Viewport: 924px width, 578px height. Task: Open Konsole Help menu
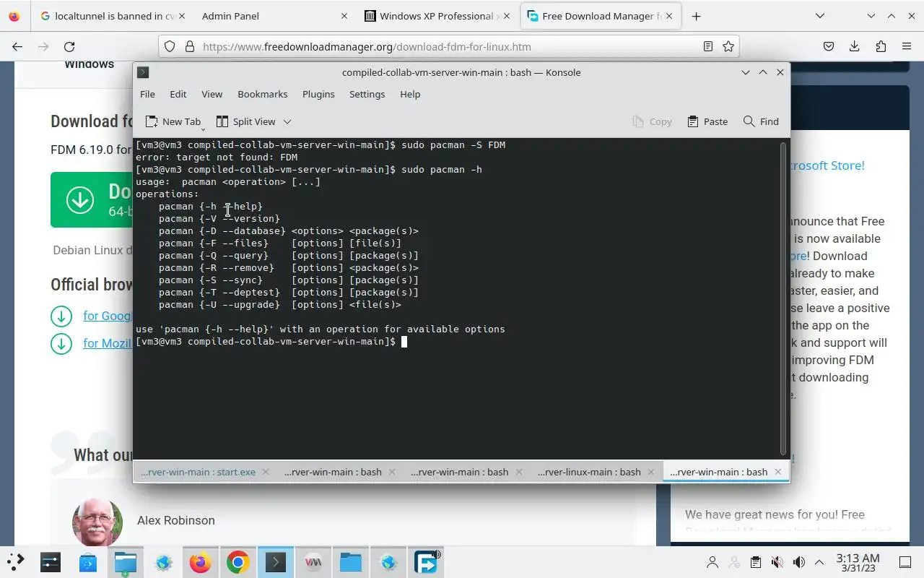tap(410, 94)
